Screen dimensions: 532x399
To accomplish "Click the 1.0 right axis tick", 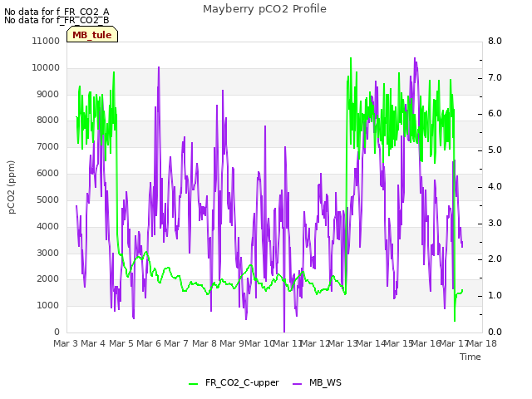I will pos(495,296).
